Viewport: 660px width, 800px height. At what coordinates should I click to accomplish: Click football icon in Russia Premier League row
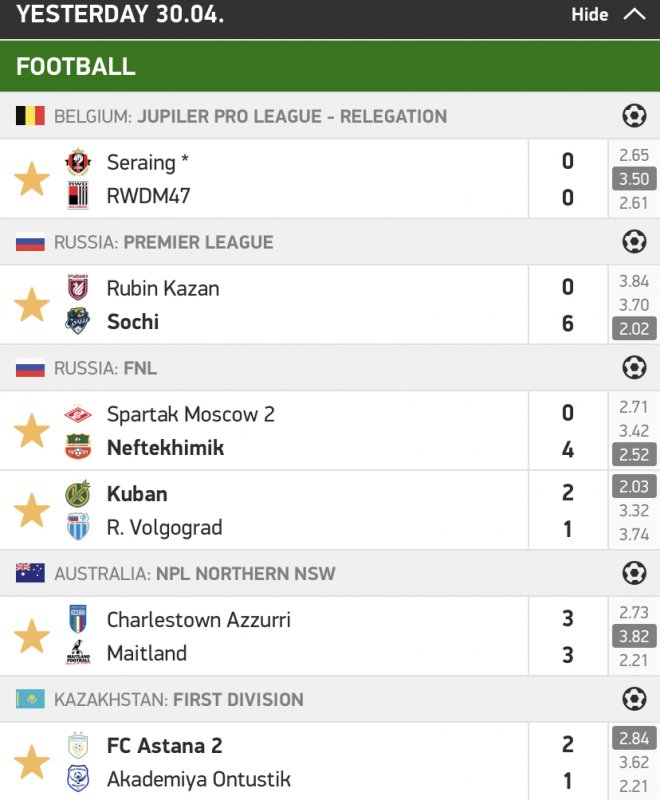(x=634, y=242)
